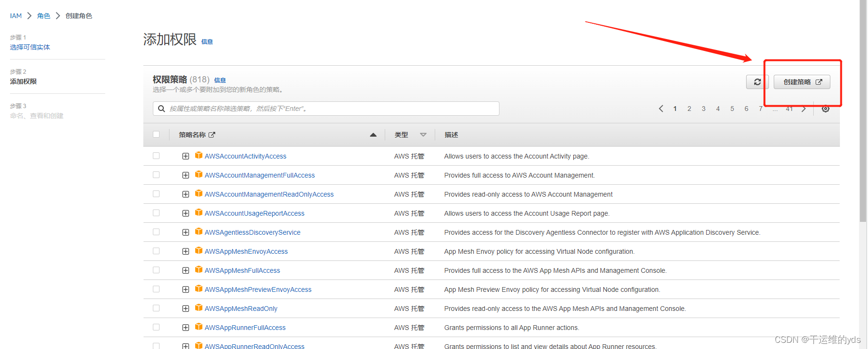Image resolution: width=868 pixels, height=349 pixels.
Task: Expand the AWSAppMeshFullAccess policy details
Action: click(x=186, y=270)
